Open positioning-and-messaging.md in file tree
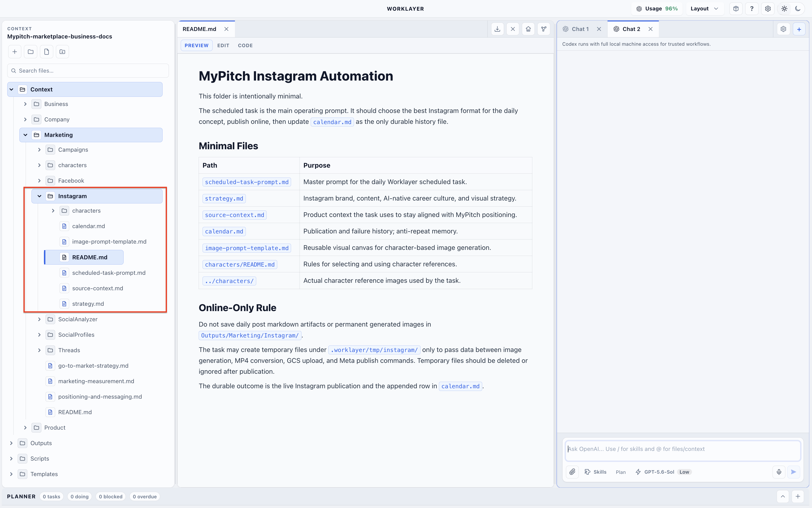Viewport: 812px width, 508px height. pyautogui.click(x=100, y=396)
